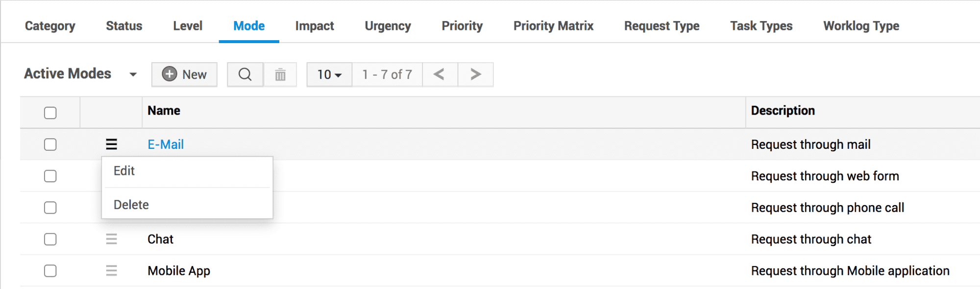
Task: Select the Chat row checkbox
Action: click(x=50, y=239)
